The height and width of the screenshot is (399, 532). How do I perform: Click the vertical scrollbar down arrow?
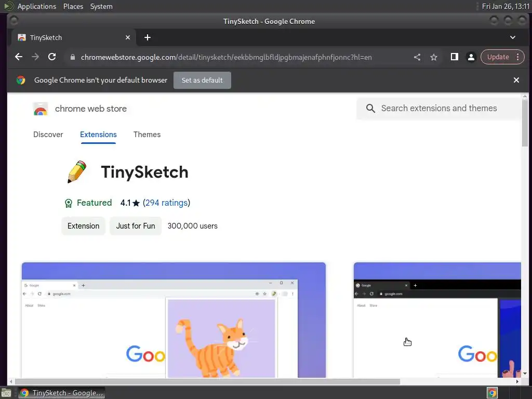pyautogui.click(x=525, y=374)
